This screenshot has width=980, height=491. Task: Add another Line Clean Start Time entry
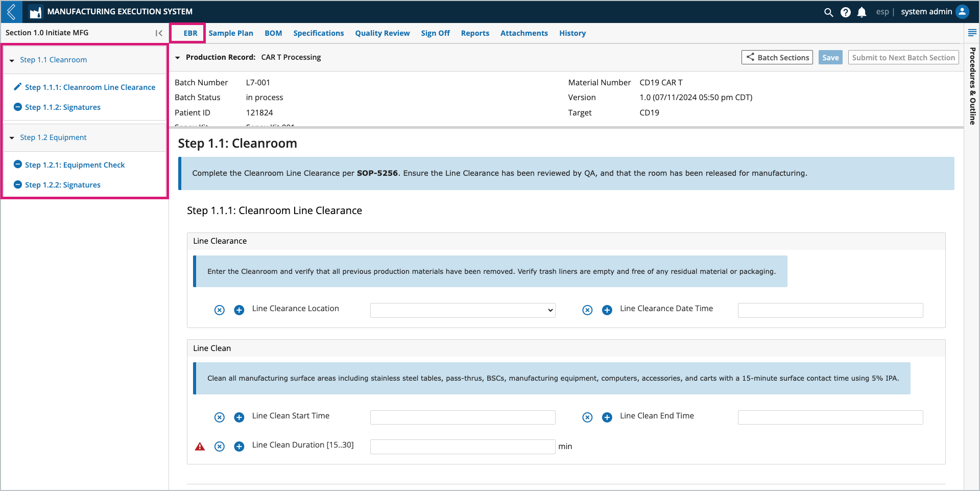click(x=239, y=417)
